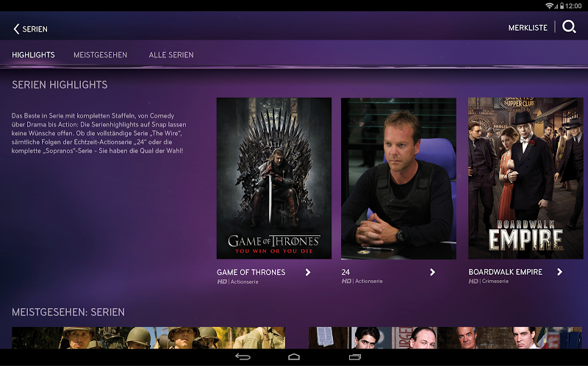Expand the 24 series arrow

point(432,272)
